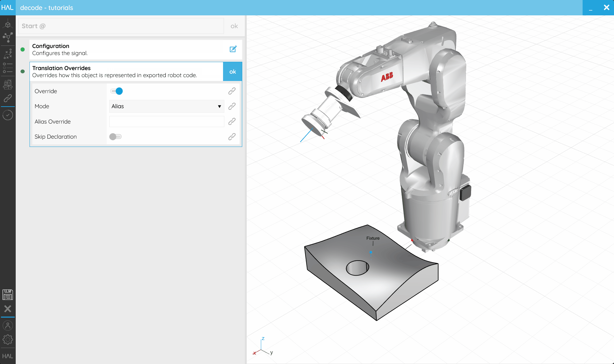Open the network nodes icon in sidebar
This screenshot has height=364, width=614.
8,37
